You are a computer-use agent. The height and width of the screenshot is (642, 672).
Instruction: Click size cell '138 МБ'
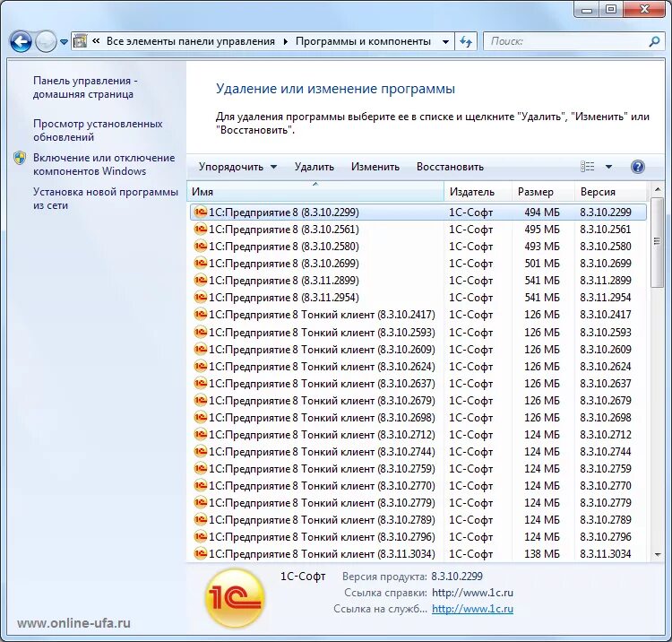click(542, 553)
